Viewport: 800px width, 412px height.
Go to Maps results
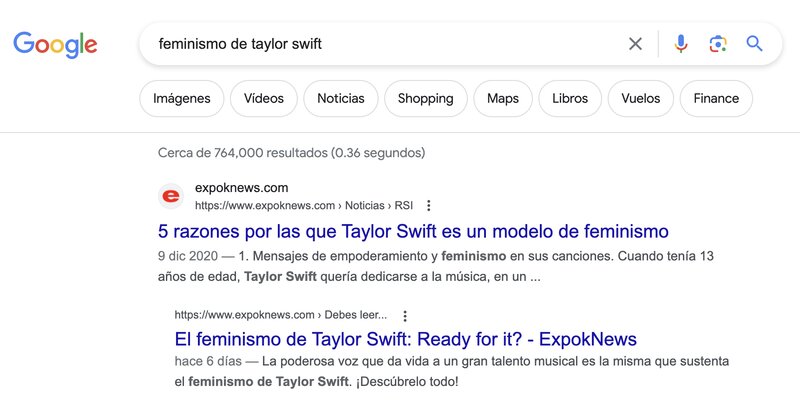(x=502, y=99)
